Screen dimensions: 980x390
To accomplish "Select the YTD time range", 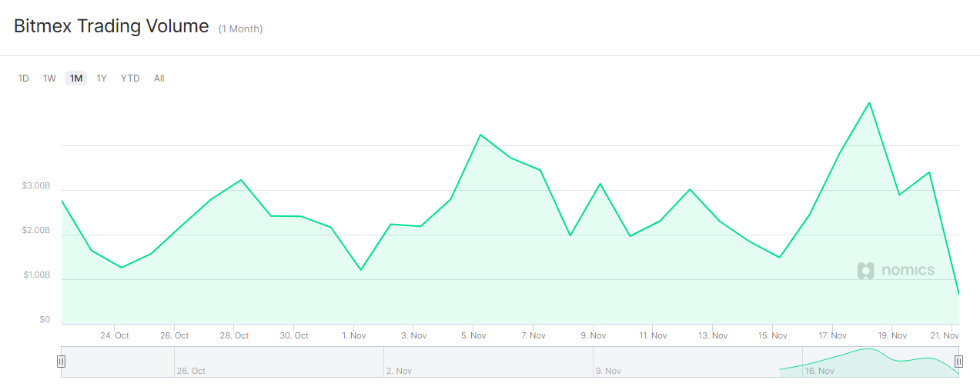I will [x=130, y=78].
